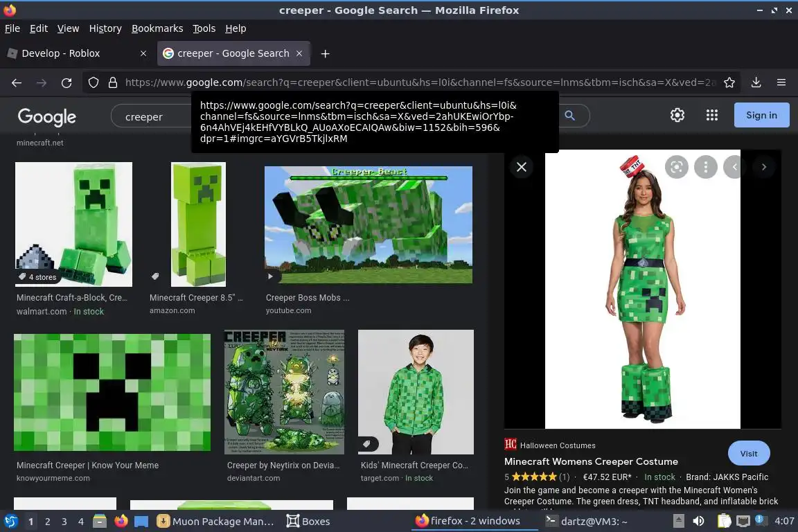Open the Firefox downloads panel

756,82
